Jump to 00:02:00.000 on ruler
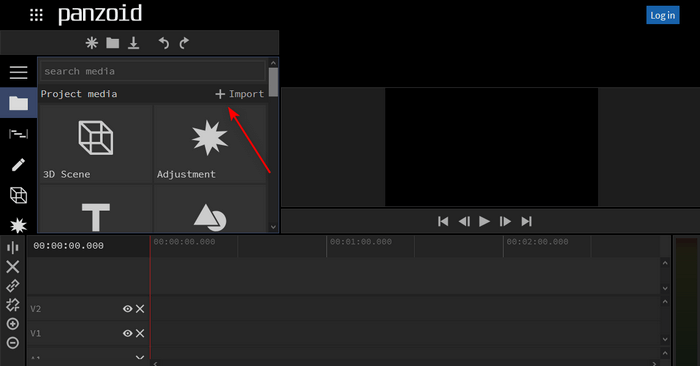This screenshot has width=700, height=366. (538, 242)
